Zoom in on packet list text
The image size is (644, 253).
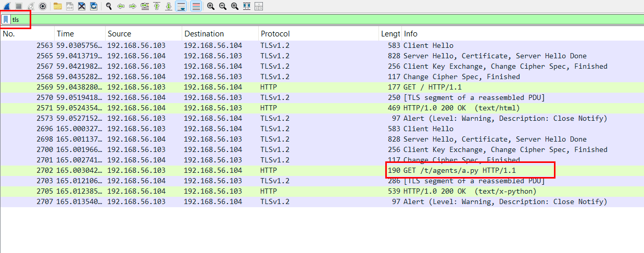point(210,6)
